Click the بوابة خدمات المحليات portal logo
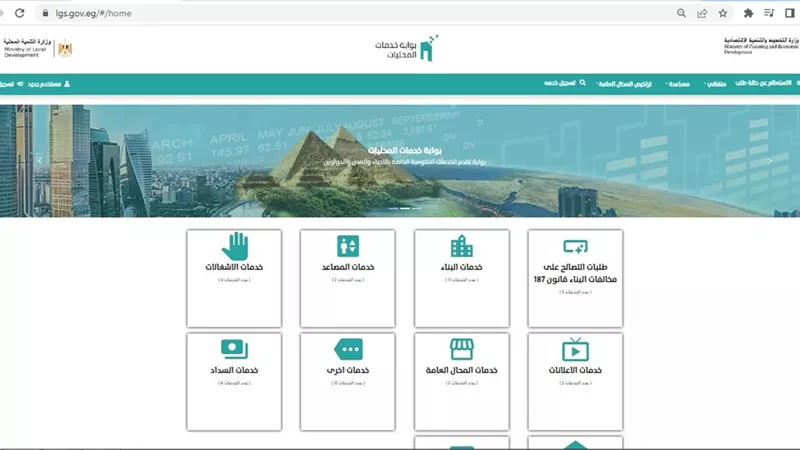 (407, 48)
